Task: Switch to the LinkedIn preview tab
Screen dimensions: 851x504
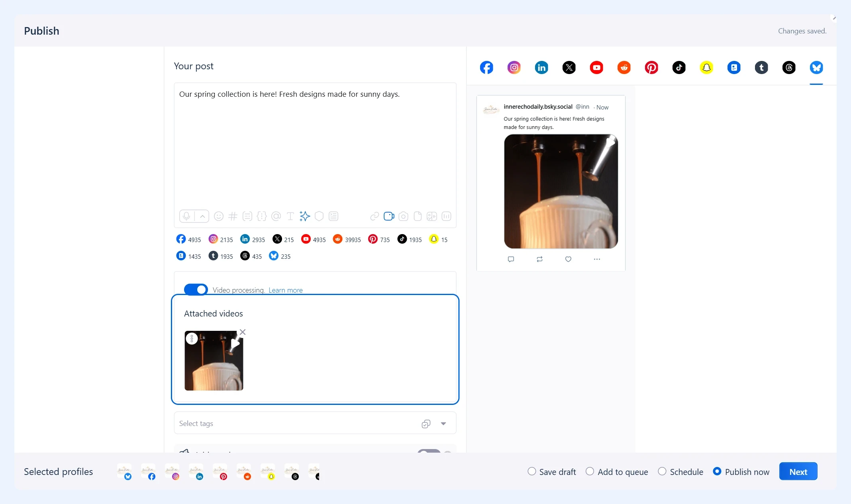Action: [541, 67]
